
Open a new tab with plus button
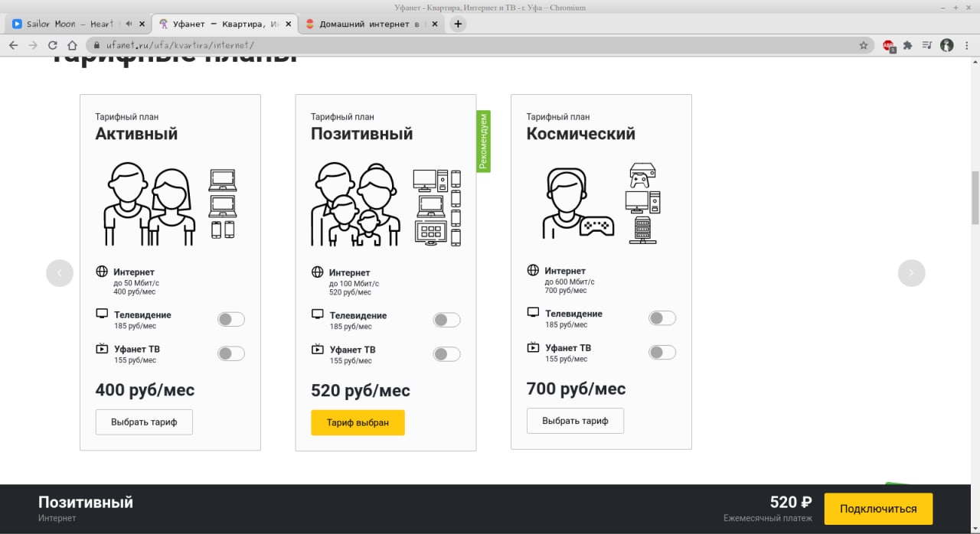[x=458, y=24]
